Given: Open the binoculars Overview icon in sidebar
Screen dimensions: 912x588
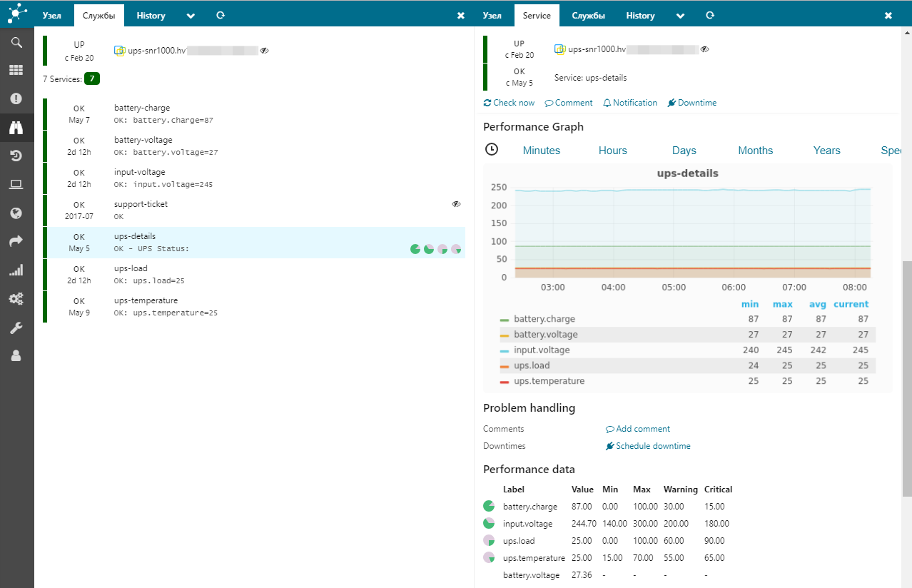Looking at the screenshot, I should (16, 128).
